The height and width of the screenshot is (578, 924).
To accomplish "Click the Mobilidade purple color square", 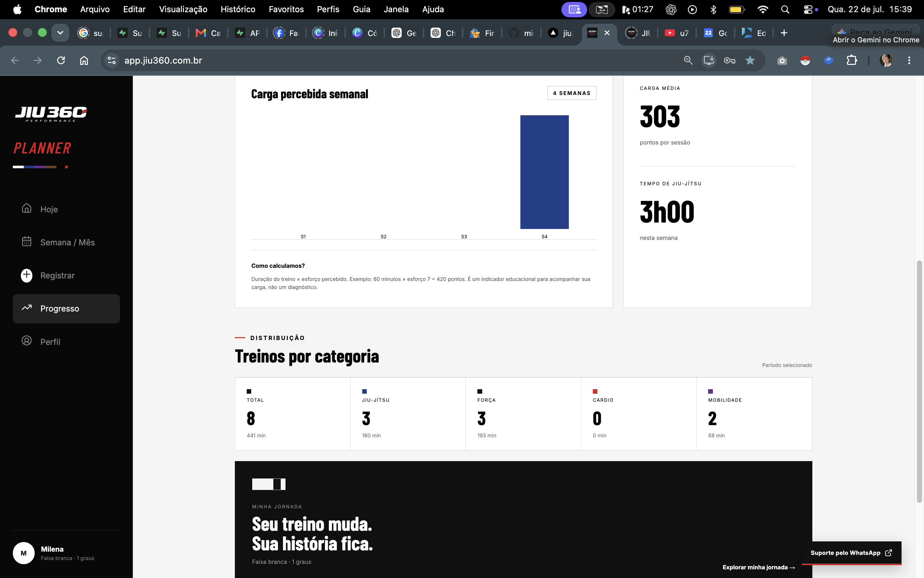I will coord(710,391).
